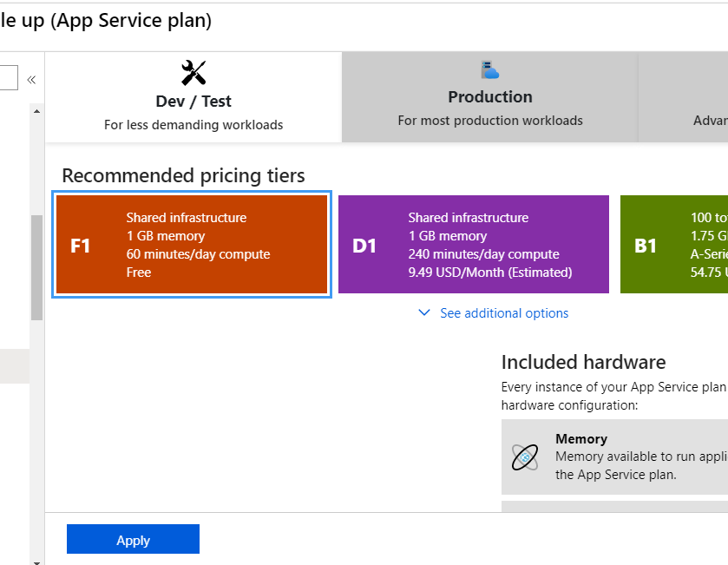Choose the D1 shared pricing tier
The image size is (728, 565).
pyautogui.click(x=474, y=246)
